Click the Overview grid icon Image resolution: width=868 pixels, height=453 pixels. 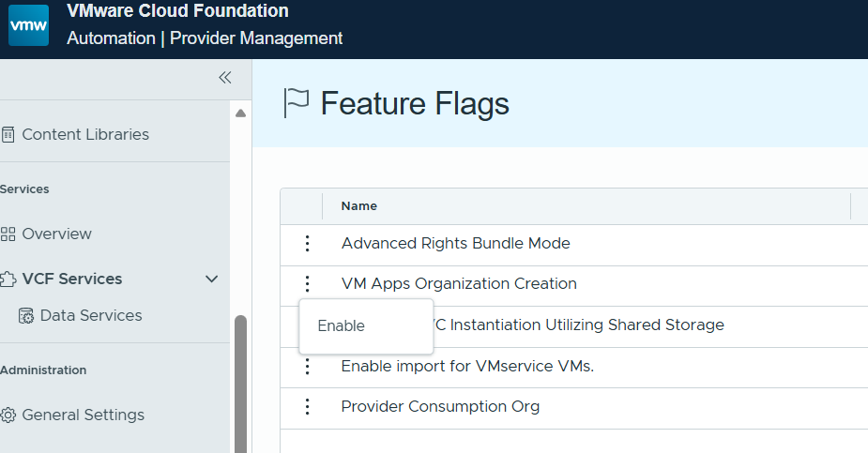point(8,234)
